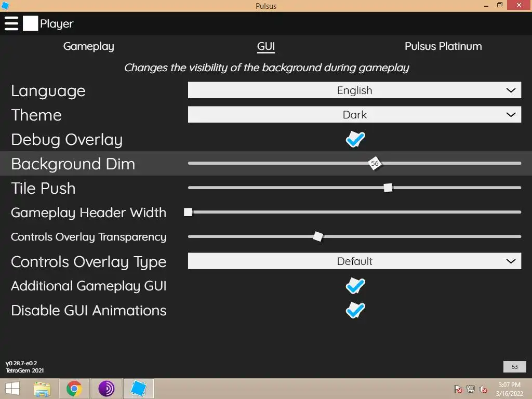Launch Google Chrome from the taskbar
The height and width of the screenshot is (399, 532).
tap(74, 389)
